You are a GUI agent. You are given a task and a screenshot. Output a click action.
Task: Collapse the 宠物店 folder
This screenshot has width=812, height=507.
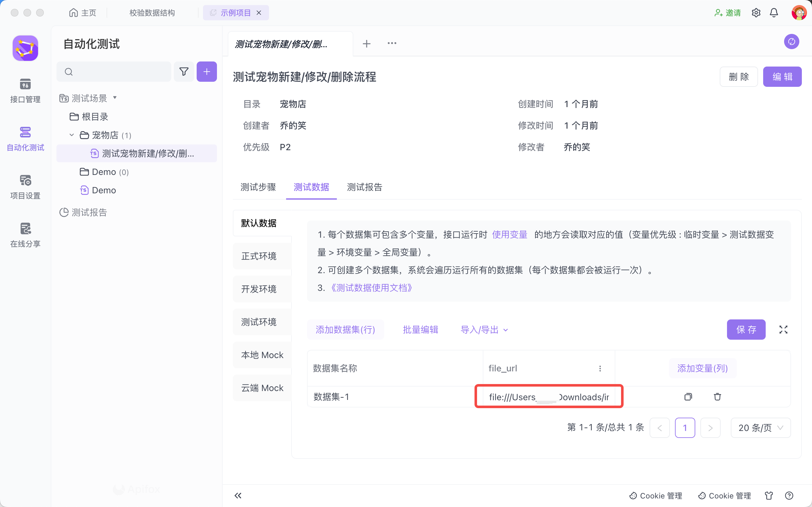click(71, 135)
